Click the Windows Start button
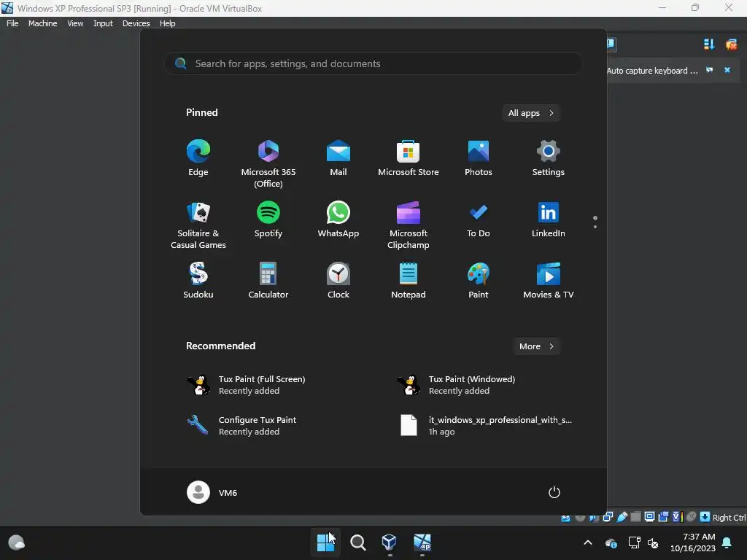The image size is (747, 560). (x=325, y=542)
